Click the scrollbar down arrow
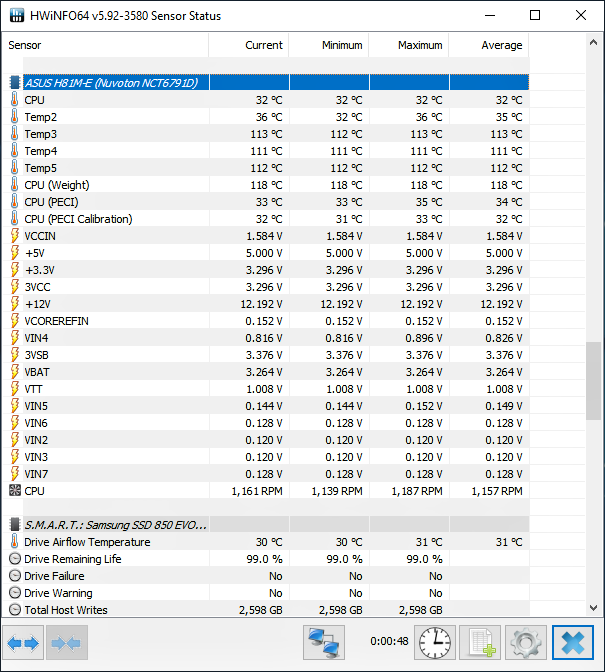Screen dimensions: 605x672 (593, 608)
